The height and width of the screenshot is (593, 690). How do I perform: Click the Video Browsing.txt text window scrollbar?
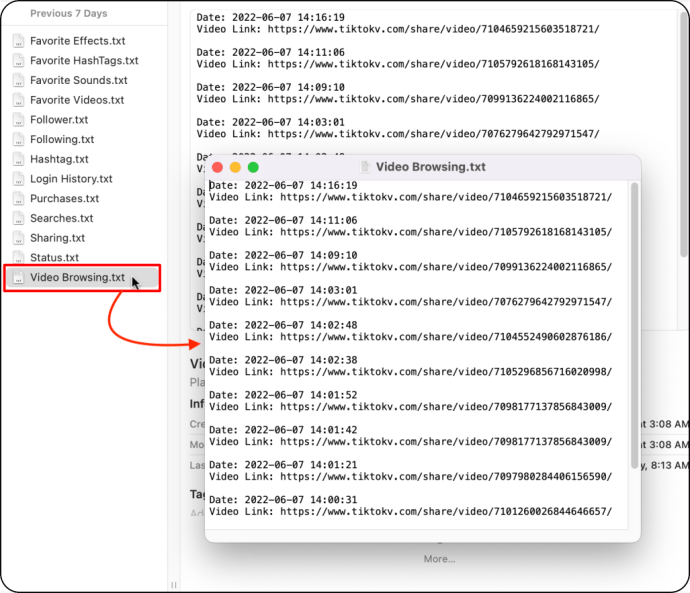click(634, 326)
